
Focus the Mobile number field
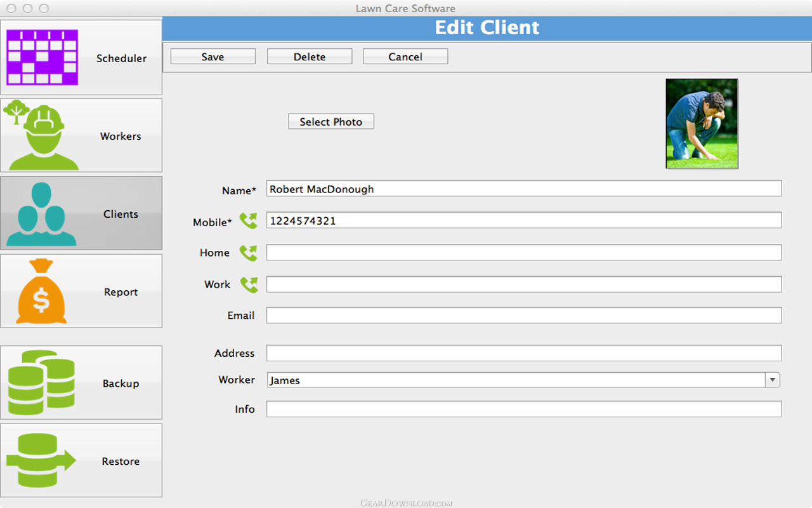point(524,220)
